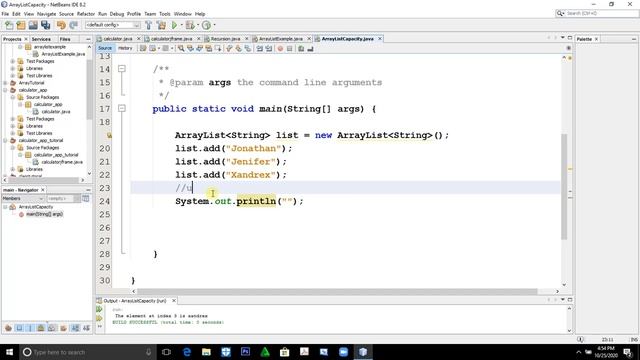The image size is (640, 360).
Task: Open the Tools menu
Action: (x=164, y=14)
